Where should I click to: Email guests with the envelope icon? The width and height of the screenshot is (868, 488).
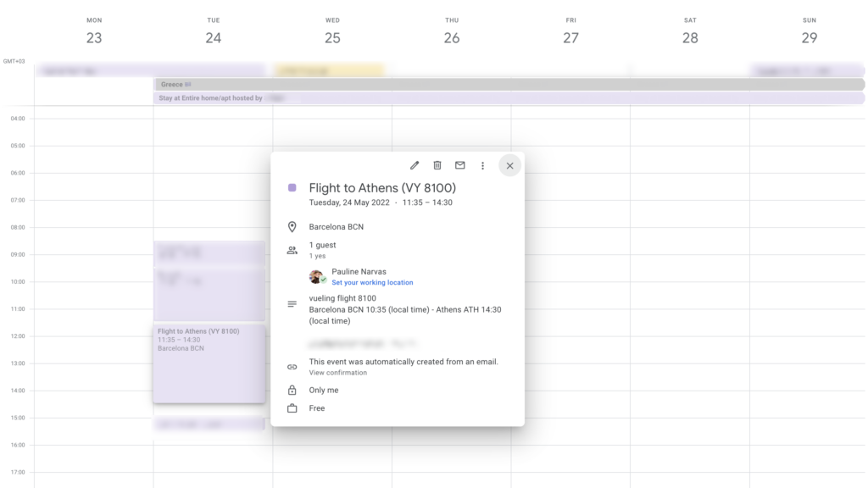460,165
